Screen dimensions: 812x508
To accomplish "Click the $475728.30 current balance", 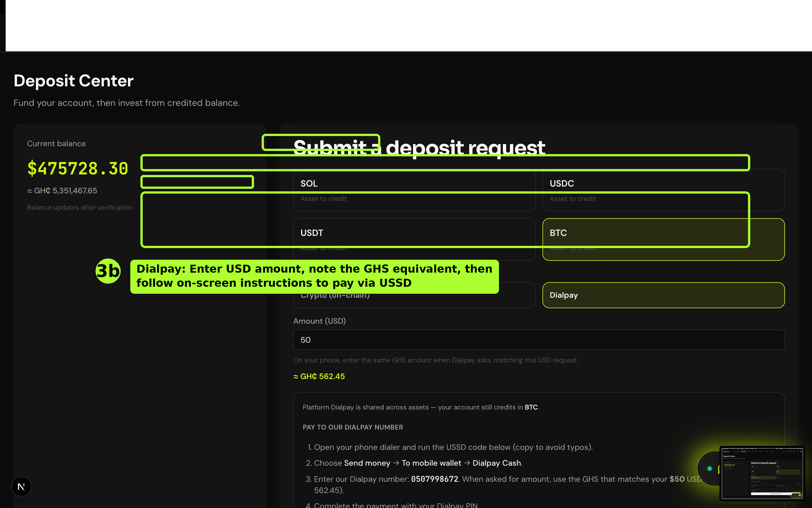I will [78, 168].
